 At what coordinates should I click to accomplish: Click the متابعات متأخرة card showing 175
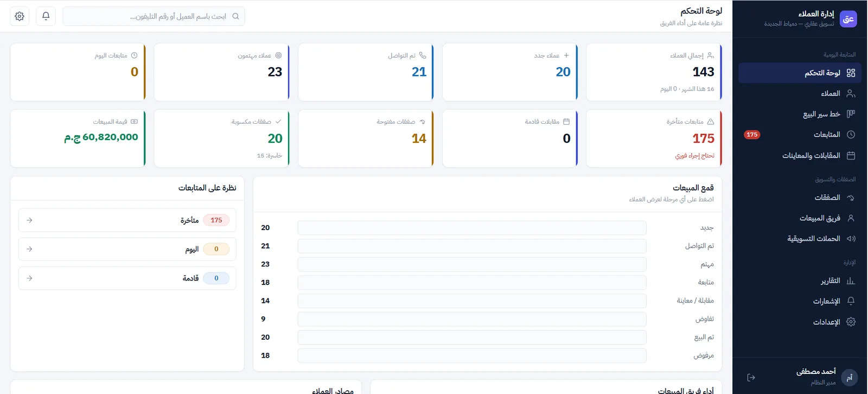coord(654,138)
